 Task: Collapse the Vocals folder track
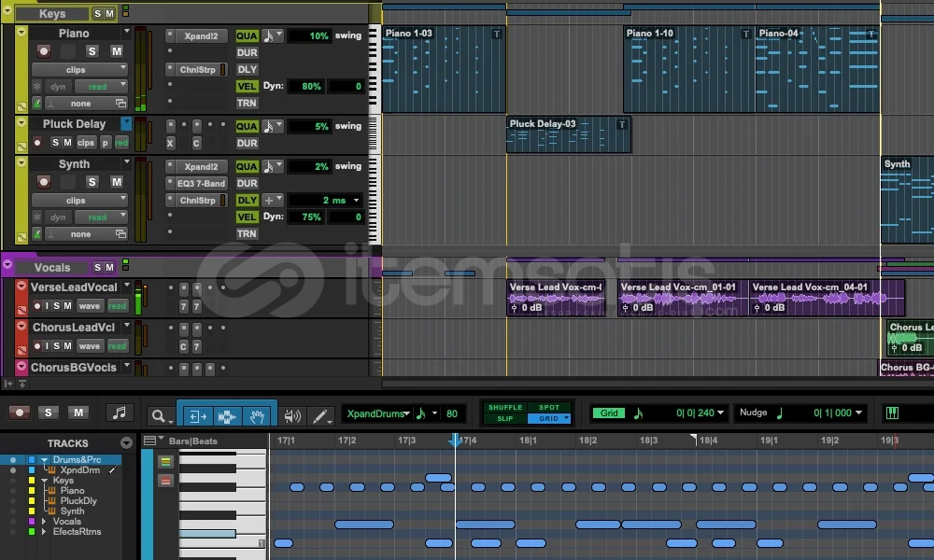pos(7,267)
